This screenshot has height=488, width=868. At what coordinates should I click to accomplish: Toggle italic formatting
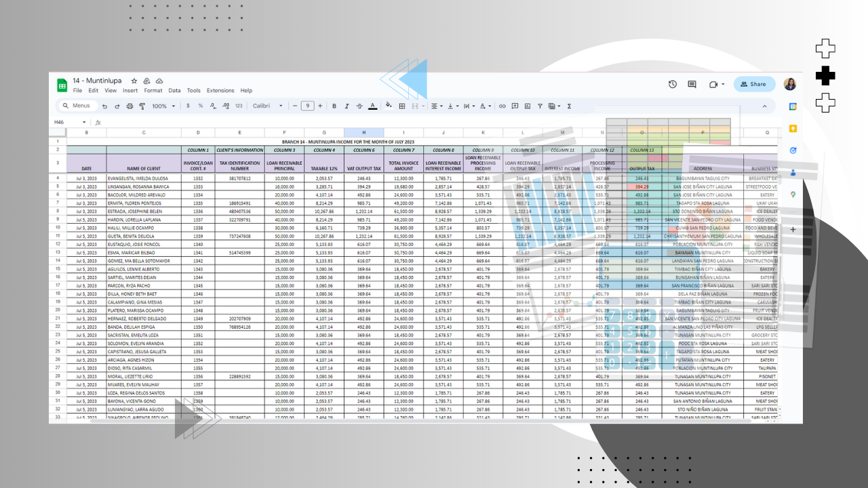347,106
